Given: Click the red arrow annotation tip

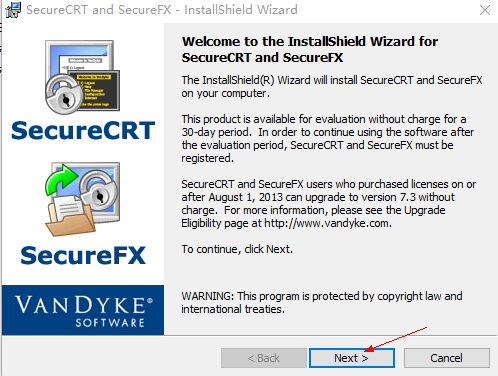Looking at the screenshot, I should [x=366, y=350].
